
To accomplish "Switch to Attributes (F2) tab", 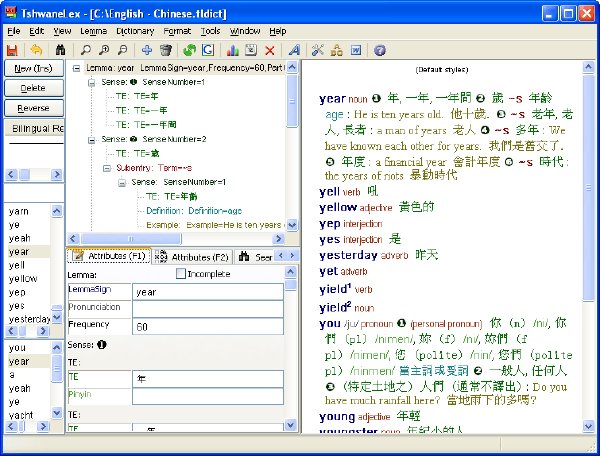I will coord(192,257).
